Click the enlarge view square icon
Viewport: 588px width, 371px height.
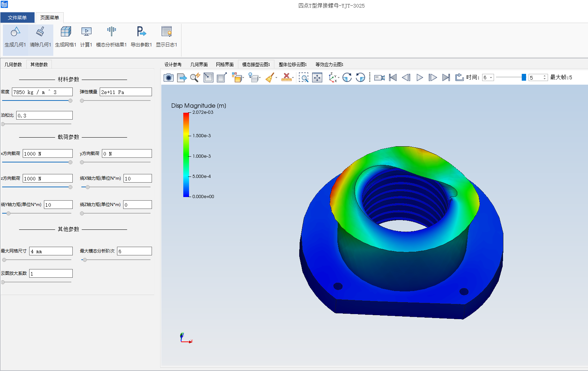click(222, 77)
